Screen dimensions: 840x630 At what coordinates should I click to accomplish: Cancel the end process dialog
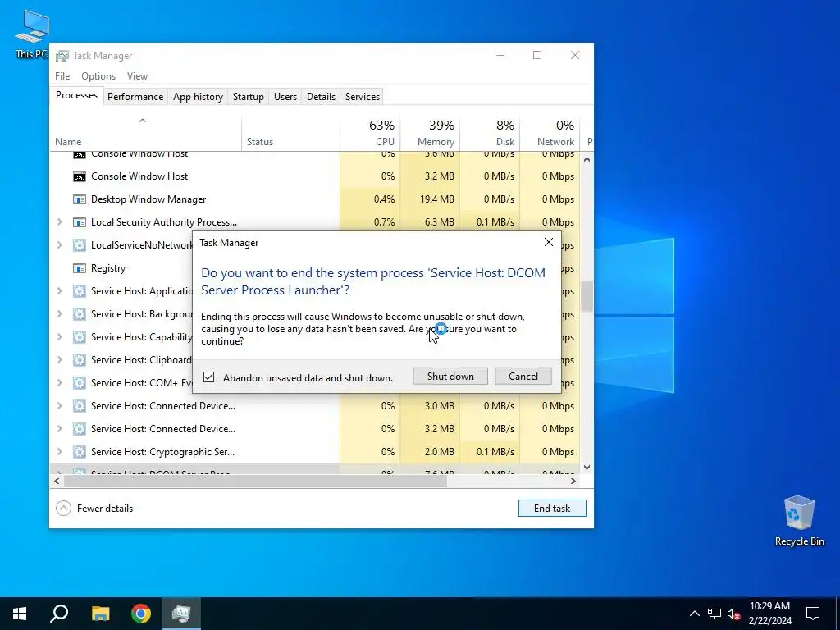pyautogui.click(x=523, y=376)
